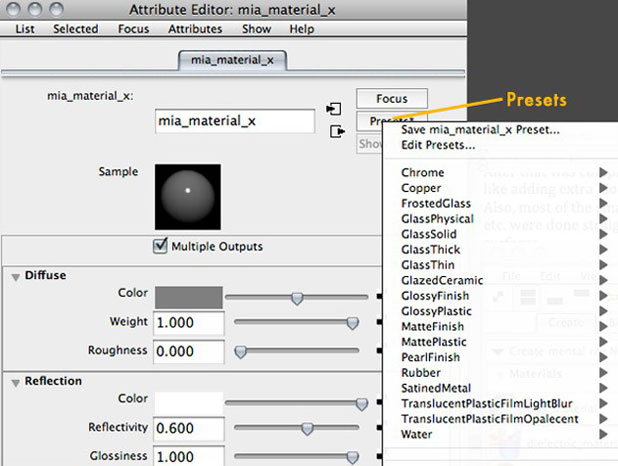The width and height of the screenshot is (618, 466).
Task: Collapse the Reflection section
Action: pos(16,382)
